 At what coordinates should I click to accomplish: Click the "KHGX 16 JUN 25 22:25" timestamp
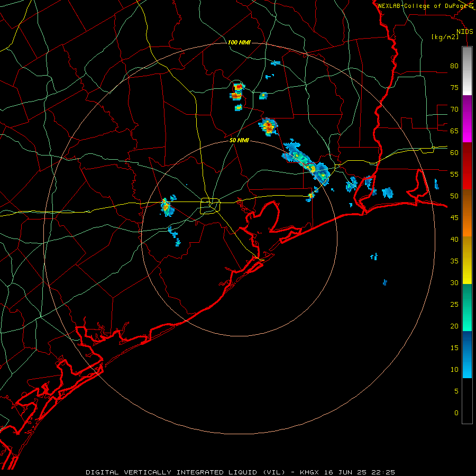pyautogui.click(x=347, y=472)
